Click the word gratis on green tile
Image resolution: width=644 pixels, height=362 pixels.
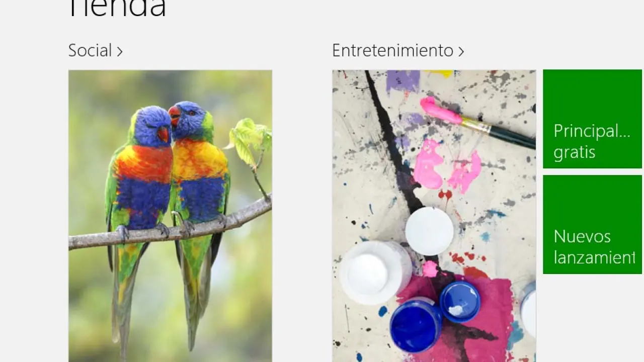coord(575,153)
